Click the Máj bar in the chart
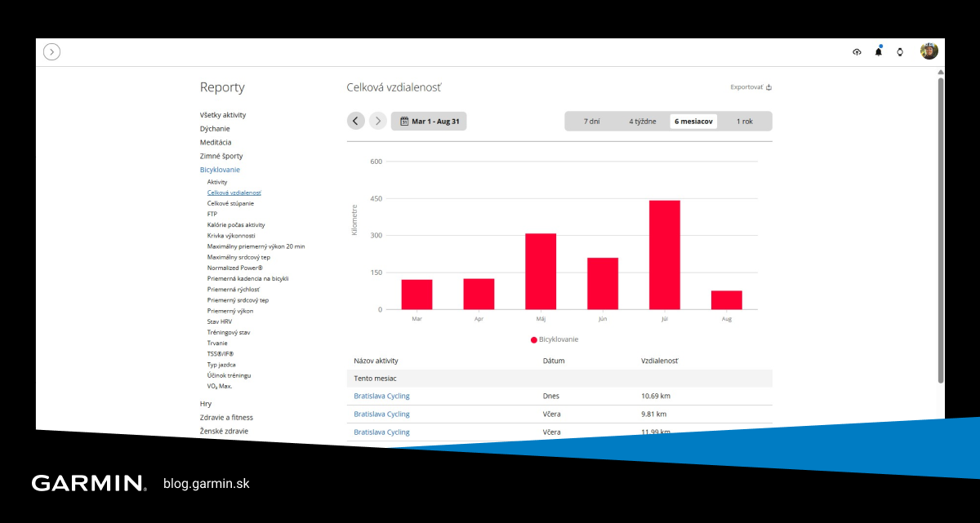This screenshot has width=980, height=523. (541, 272)
